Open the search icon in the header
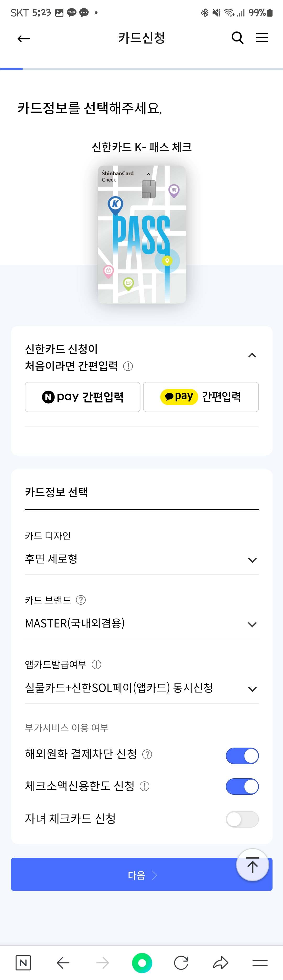 coord(237,38)
